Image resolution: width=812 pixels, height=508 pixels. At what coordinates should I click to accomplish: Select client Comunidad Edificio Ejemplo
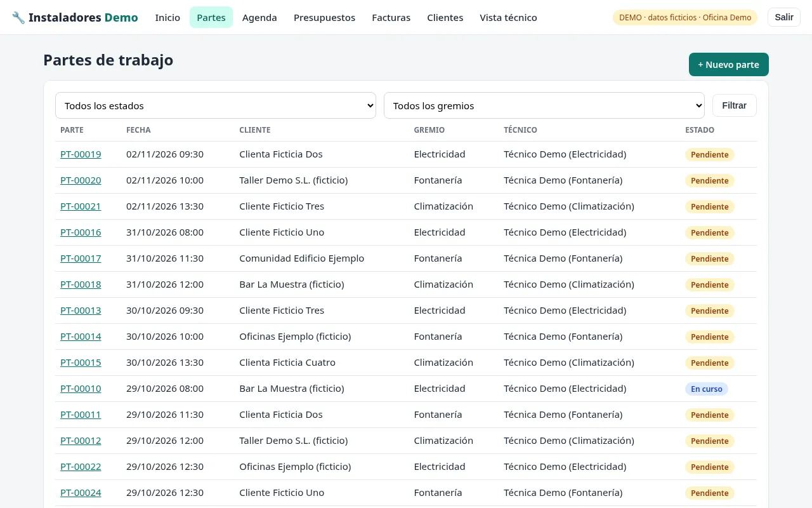[302, 258]
